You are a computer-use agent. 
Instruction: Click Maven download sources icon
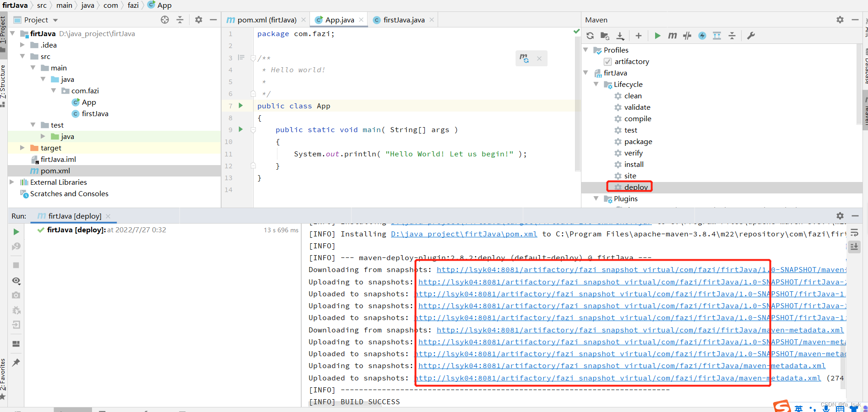(620, 36)
